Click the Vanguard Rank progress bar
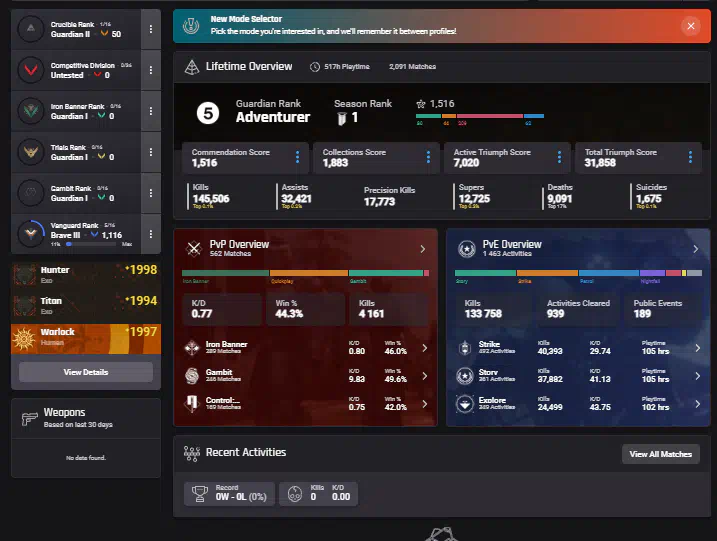This screenshot has height=541, width=717. point(91,244)
